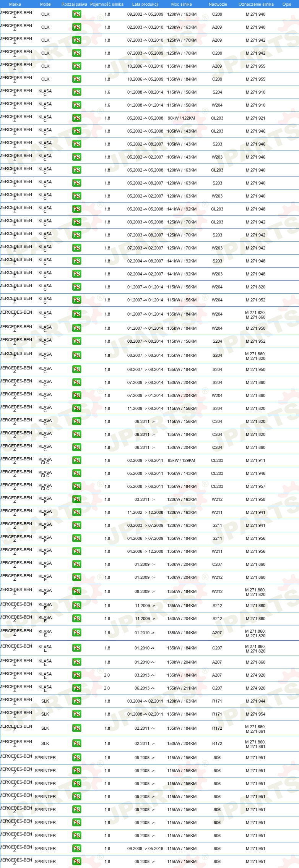Click the fuel icon in 90kW / 122KM M 271.921 row
Viewport: 299px width, 868px height.
[76, 118]
